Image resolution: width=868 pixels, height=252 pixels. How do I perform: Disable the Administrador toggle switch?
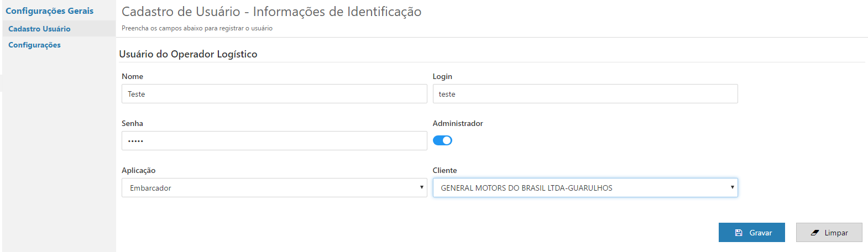(x=442, y=140)
